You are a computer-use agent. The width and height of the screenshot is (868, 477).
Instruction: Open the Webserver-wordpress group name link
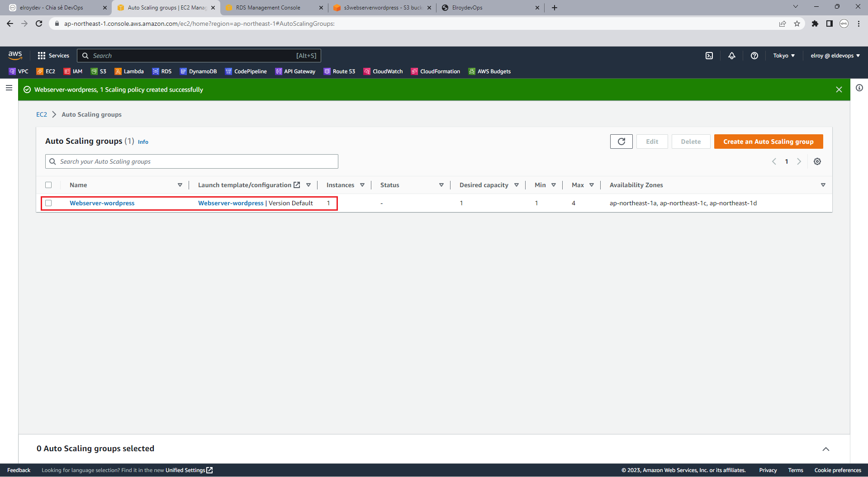[102, 203]
